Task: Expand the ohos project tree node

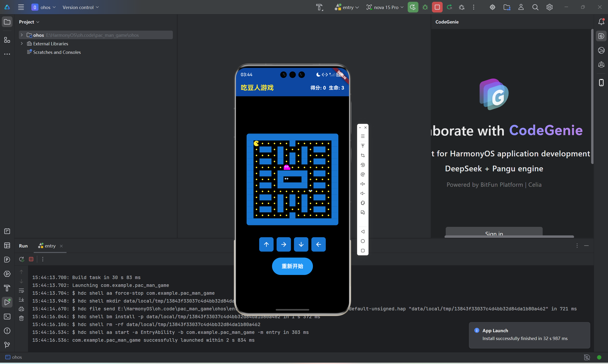Action: [22, 35]
